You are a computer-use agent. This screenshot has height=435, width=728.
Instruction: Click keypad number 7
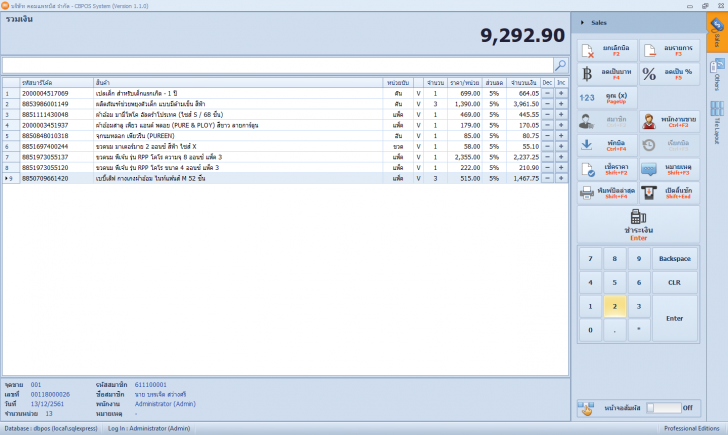coord(590,259)
